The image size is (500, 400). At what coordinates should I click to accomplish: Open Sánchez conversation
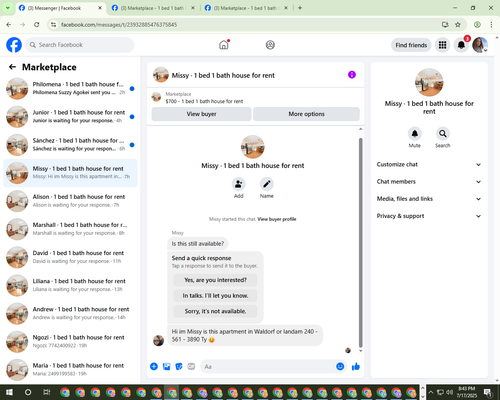point(70,145)
